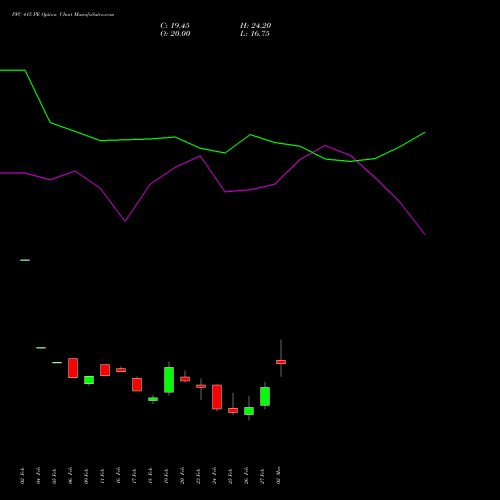
Task: Click the open price value O: 20.00
Action: [x=175, y=34]
